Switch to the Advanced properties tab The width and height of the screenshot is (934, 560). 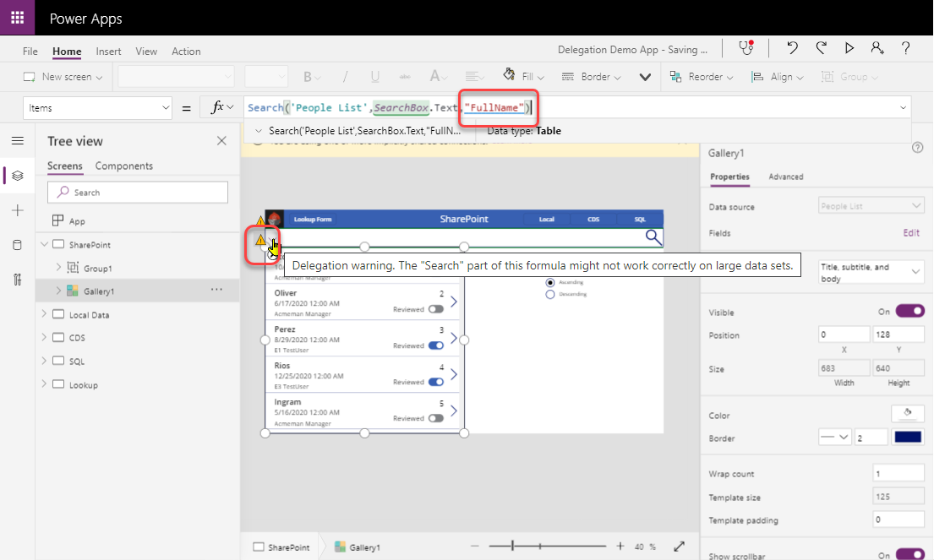786,177
